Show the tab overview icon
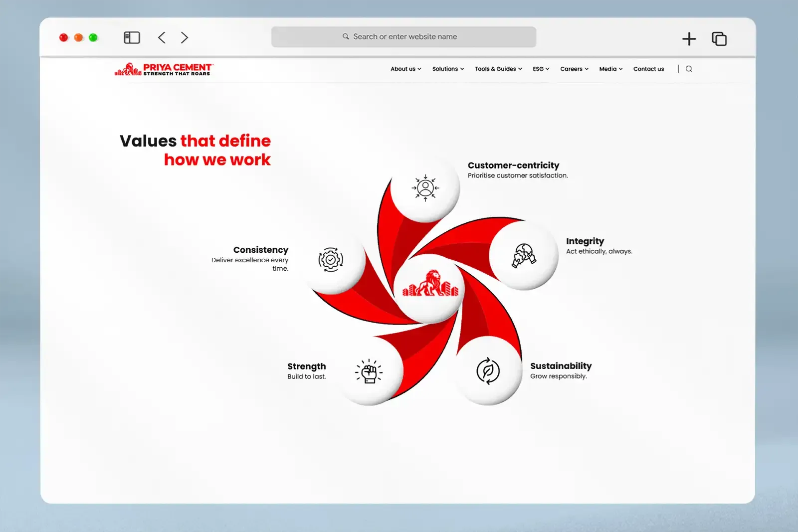Screen dimensions: 798x532 pos(719,38)
